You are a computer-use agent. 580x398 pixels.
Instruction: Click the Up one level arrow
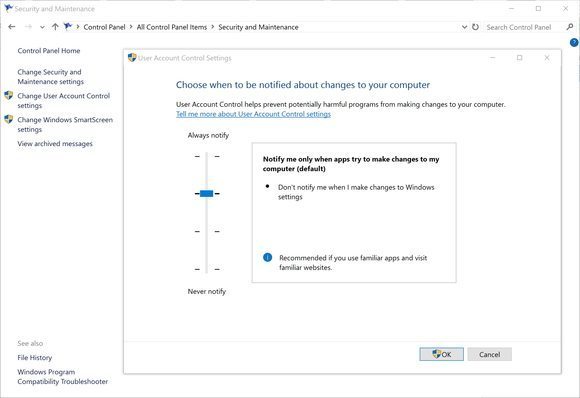(x=55, y=27)
